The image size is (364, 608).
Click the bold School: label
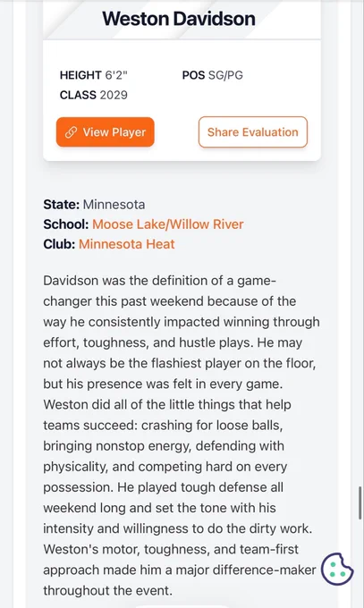pyautogui.click(x=66, y=224)
